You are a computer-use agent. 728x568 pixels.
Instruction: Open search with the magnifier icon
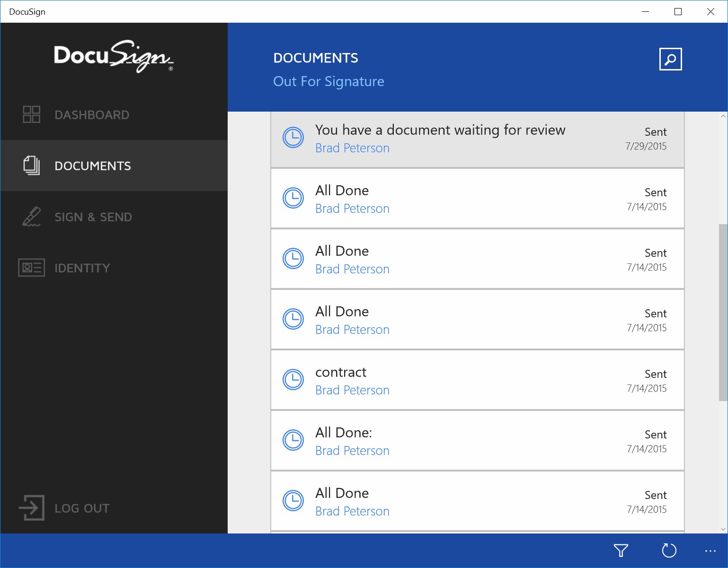[x=670, y=59]
